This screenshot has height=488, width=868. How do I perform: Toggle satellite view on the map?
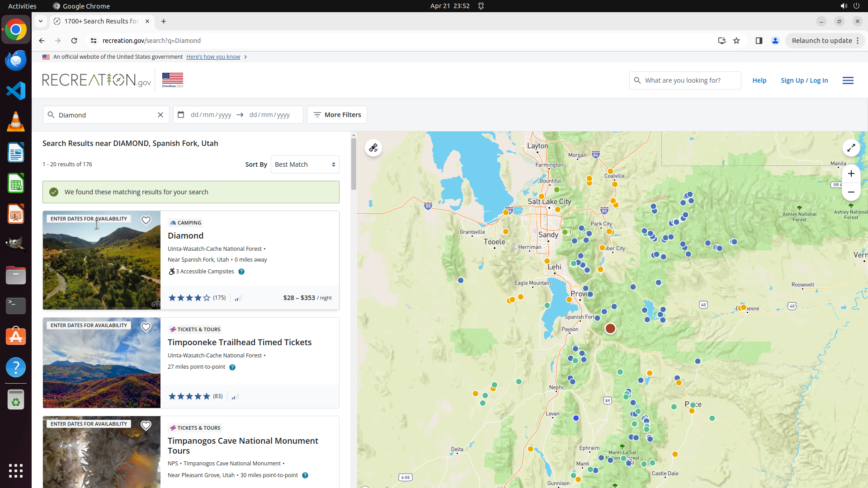pos(373,148)
